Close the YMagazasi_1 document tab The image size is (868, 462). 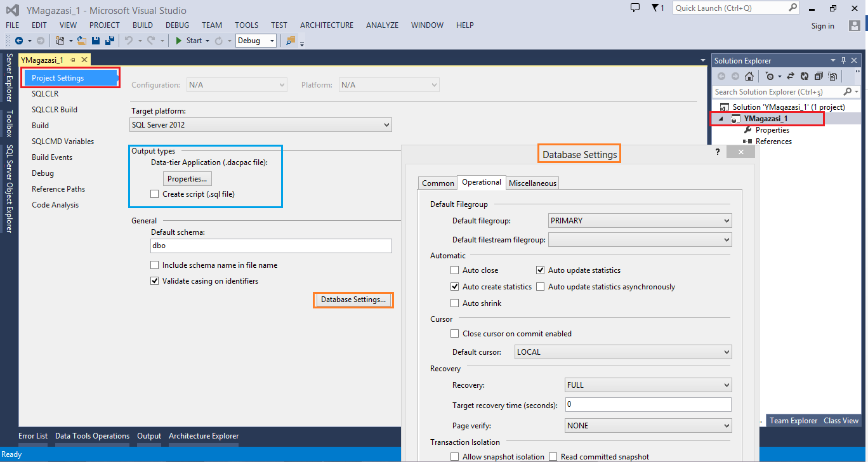tap(83, 60)
